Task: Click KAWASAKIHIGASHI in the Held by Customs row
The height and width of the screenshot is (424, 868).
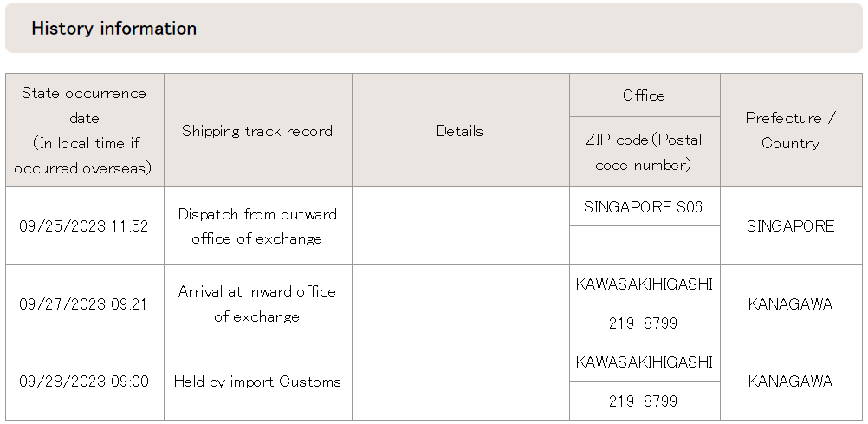Action: pyautogui.click(x=644, y=362)
